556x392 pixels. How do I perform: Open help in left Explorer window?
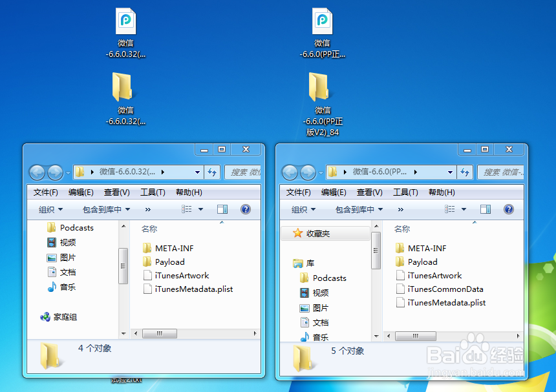pyautogui.click(x=246, y=209)
